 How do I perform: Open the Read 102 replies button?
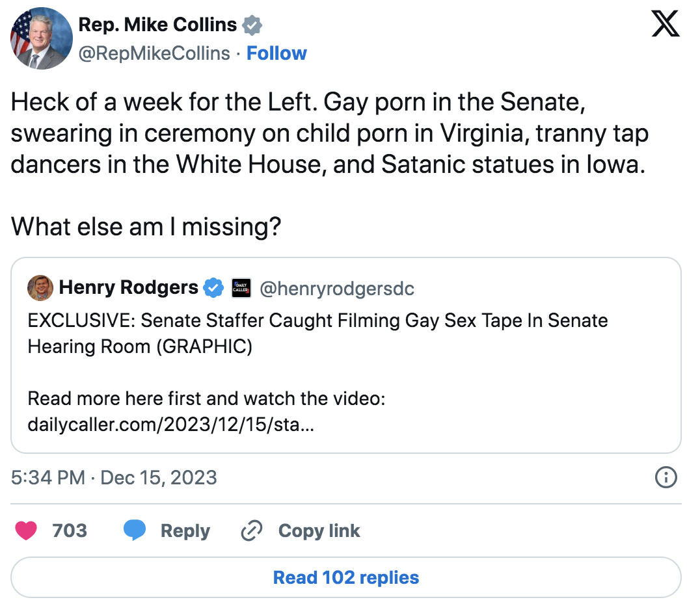[346, 577]
